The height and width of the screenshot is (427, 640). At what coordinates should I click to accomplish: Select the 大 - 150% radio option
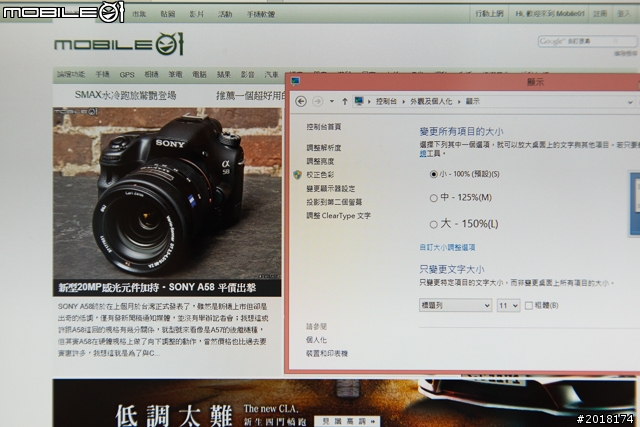pos(433,225)
